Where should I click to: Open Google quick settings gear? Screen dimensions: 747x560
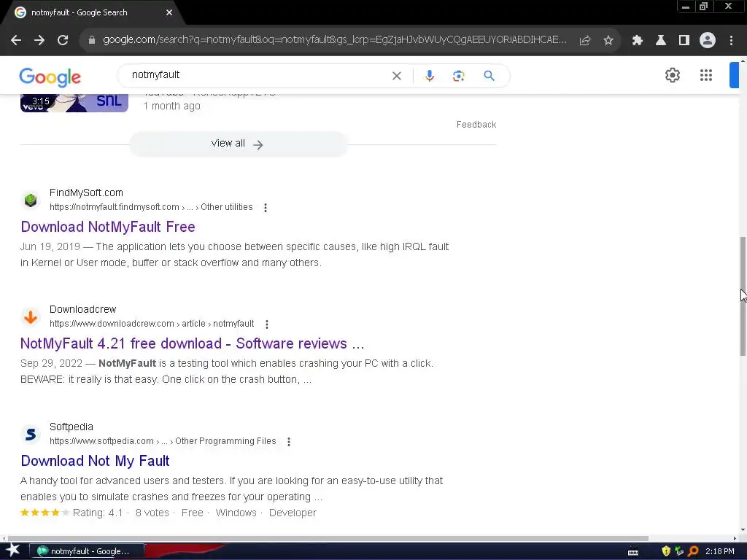(x=672, y=75)
